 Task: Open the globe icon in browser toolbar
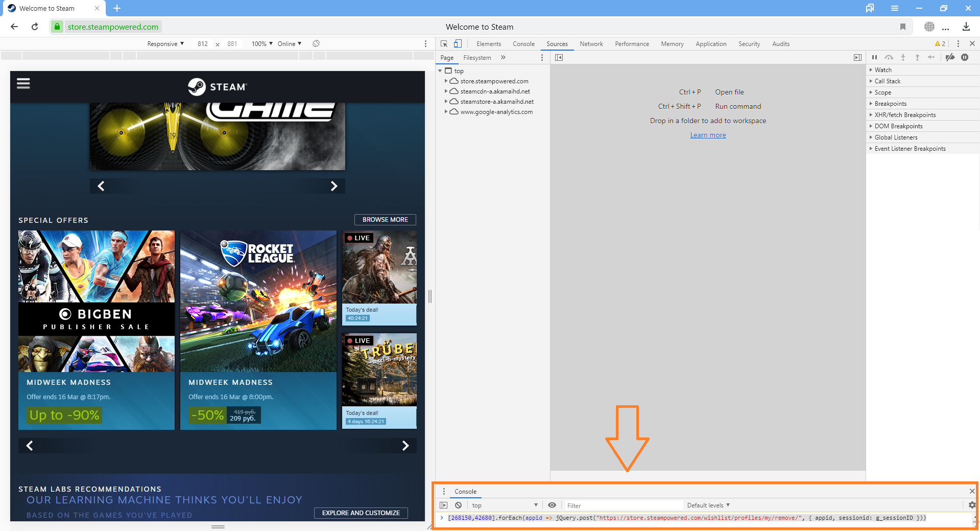(929, 27)
